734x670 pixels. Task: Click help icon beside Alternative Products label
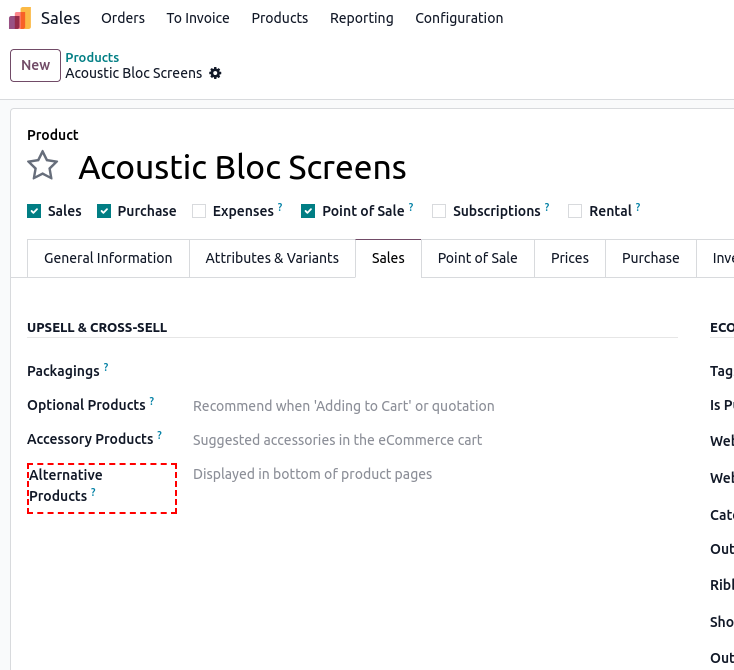click(x=94, y=492)
